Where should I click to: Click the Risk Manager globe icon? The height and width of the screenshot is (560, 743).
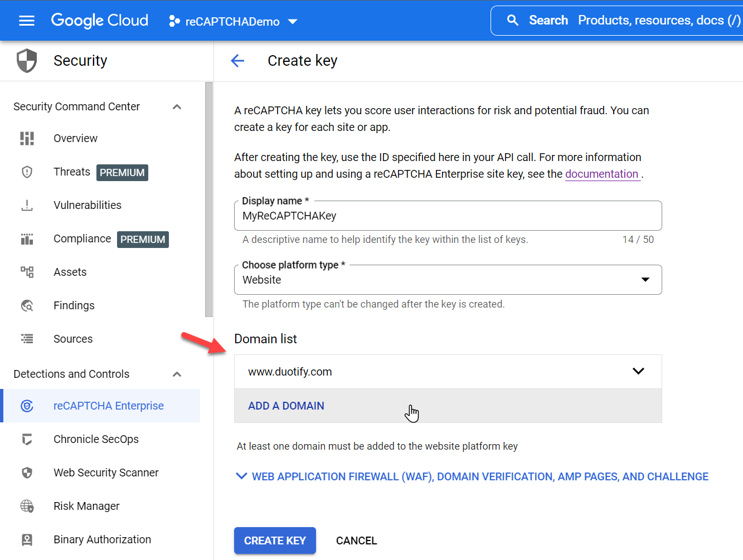point(27,506)
